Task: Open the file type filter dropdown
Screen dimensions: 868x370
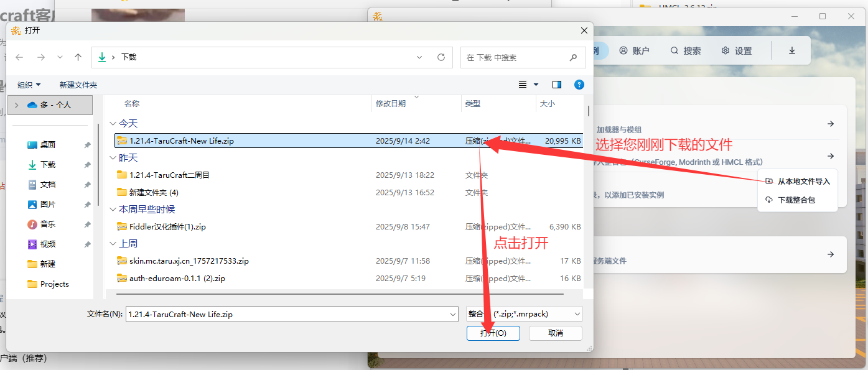Action: click(x=524, y=314)
